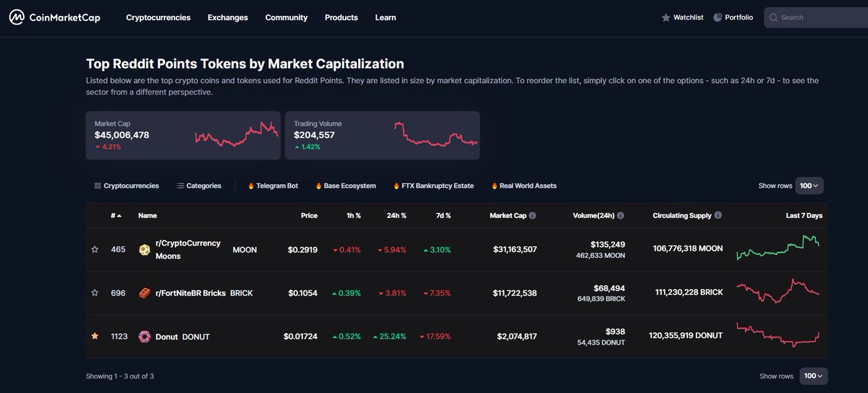Open r/FortNiteBR Bricks coin page

tap(191, 293)
